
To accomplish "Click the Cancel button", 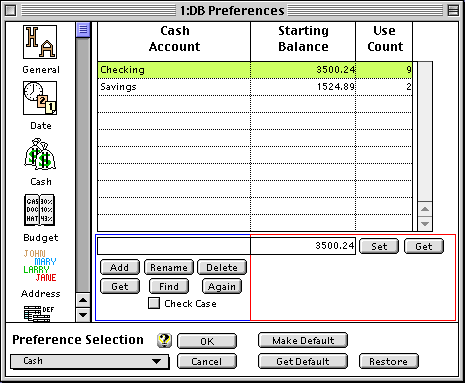I will click(207, 361).
